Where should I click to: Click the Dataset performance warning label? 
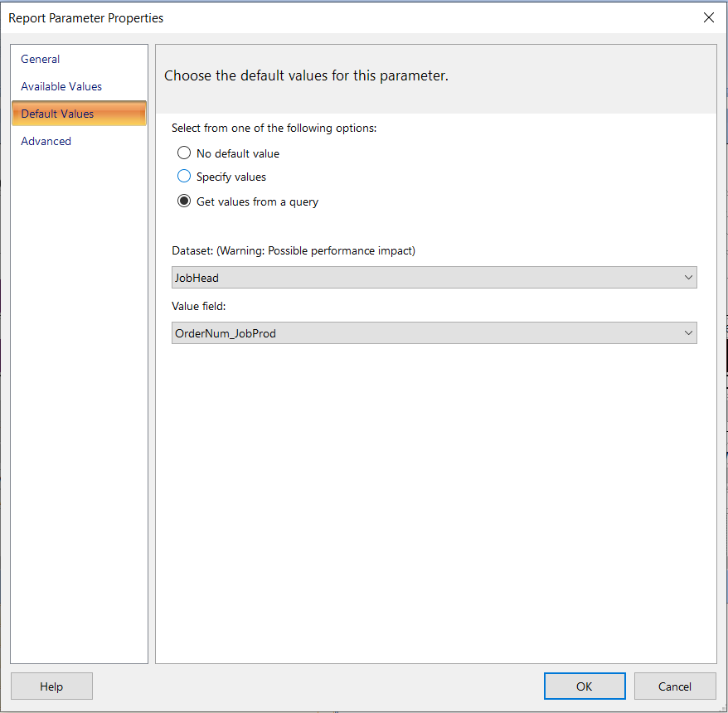tap(294, 250)
